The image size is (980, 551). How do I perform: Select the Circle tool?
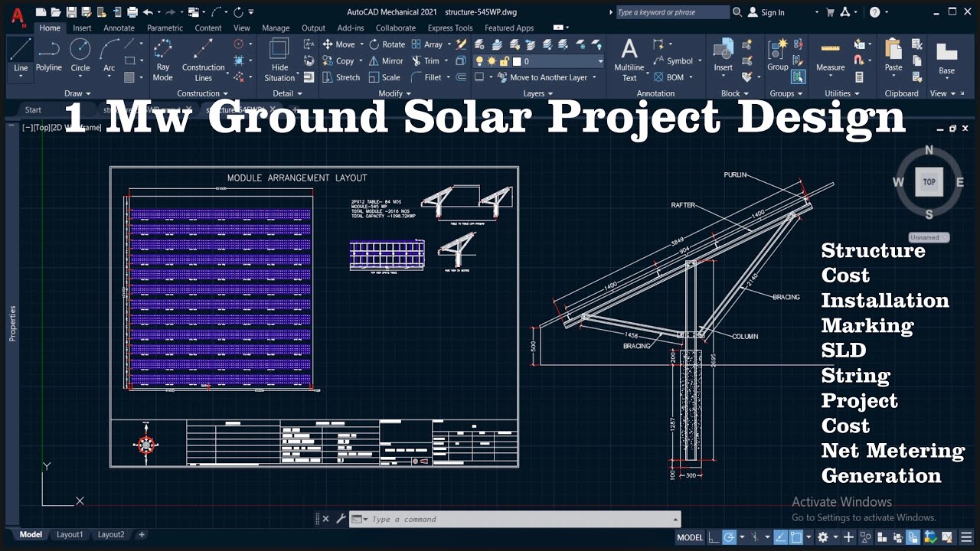click(x=80, y=55)
